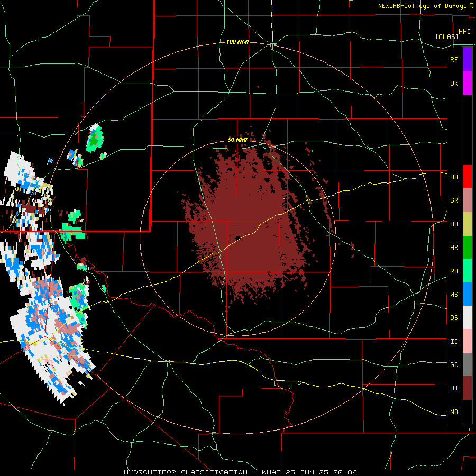This screenshot has width=476, height=476.
Task: Select the dark green HR legend swatch
Action: 467,248
